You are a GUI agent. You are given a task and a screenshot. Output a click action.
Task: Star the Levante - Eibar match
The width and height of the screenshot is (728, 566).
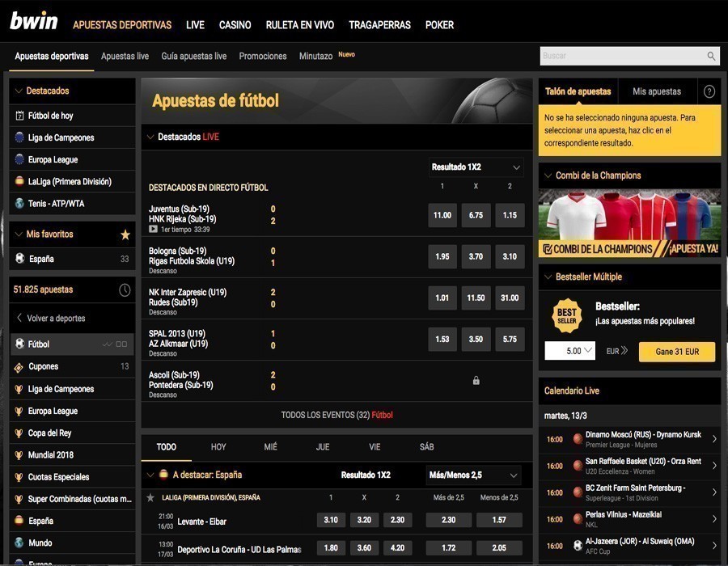(150, 519)
